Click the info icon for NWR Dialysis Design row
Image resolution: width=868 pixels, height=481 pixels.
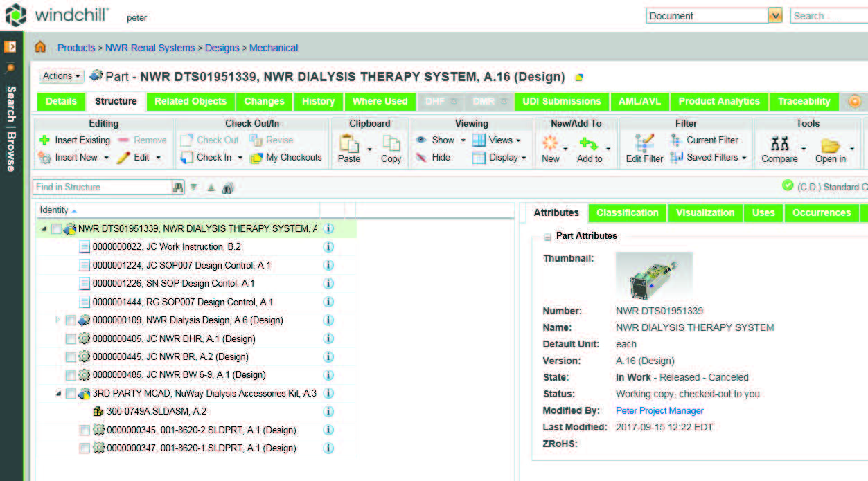(328, 320)
